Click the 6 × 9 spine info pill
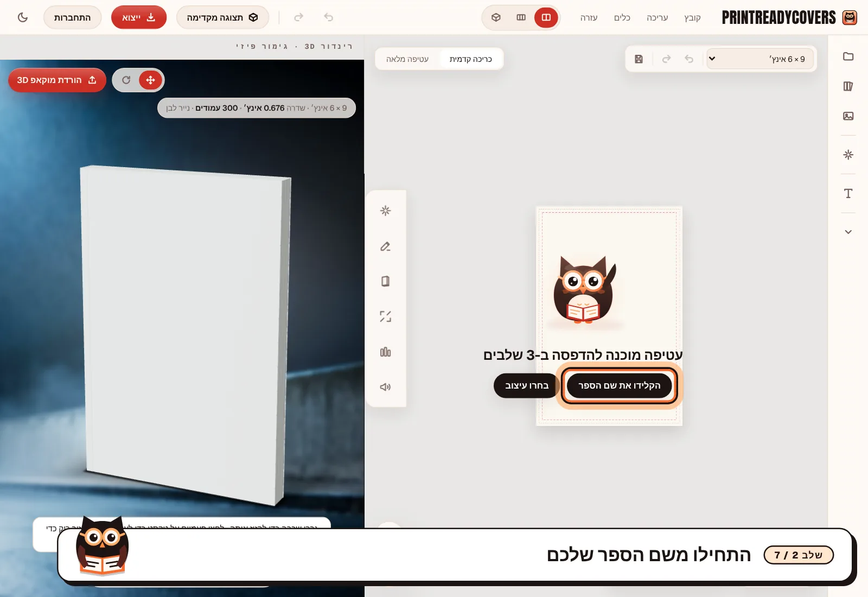Viewport: 868px width, 597px height. (x=257, y=107)
